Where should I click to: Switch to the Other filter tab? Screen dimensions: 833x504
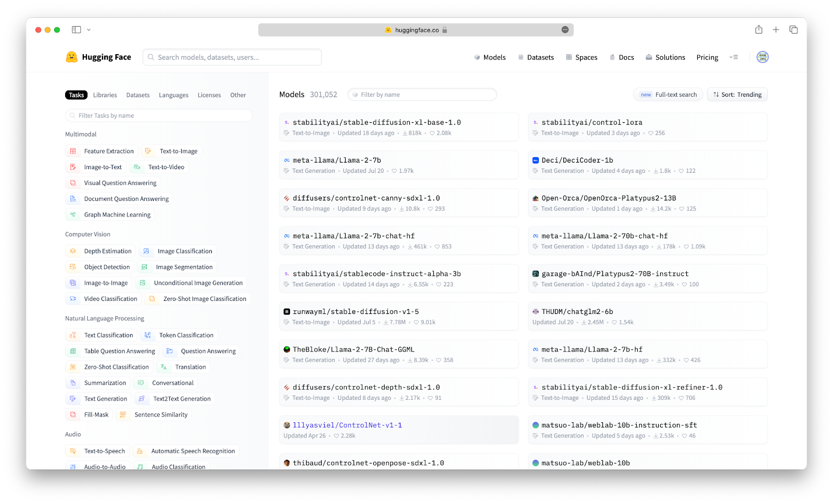coord(238,95)
